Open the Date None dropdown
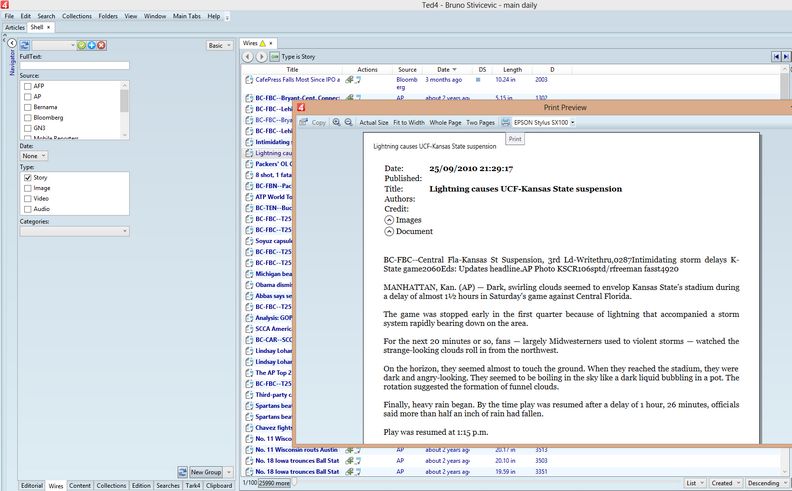The height and width of the screenshot is (491, 792). coord(34,156)
